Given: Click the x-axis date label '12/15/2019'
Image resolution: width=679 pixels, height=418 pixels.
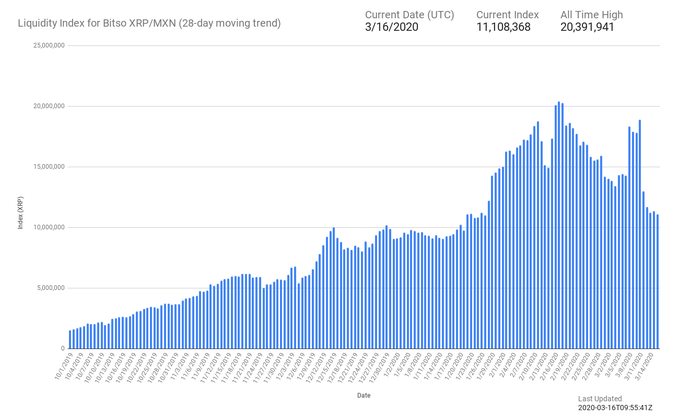Looking at the screenshot, I should point(326,367).
